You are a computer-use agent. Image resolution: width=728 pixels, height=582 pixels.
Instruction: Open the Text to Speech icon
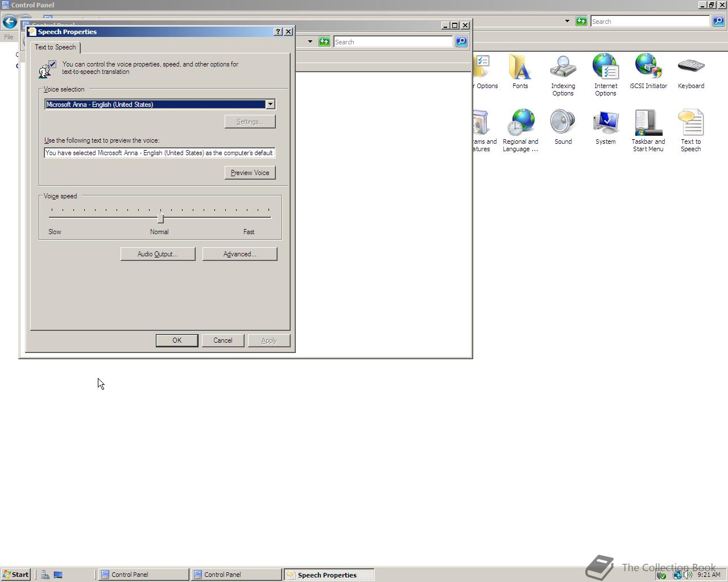point(690,131)
